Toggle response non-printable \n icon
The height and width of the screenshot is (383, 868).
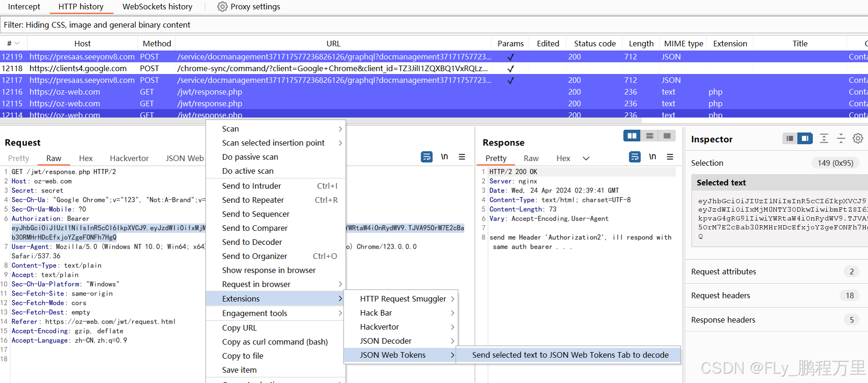click(653, 157)
